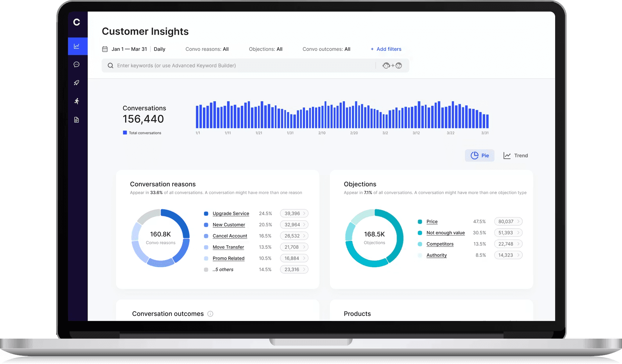Open the Convo outcomes: All filter
Screen dimensions: 622x364
(x=326, y=49)
